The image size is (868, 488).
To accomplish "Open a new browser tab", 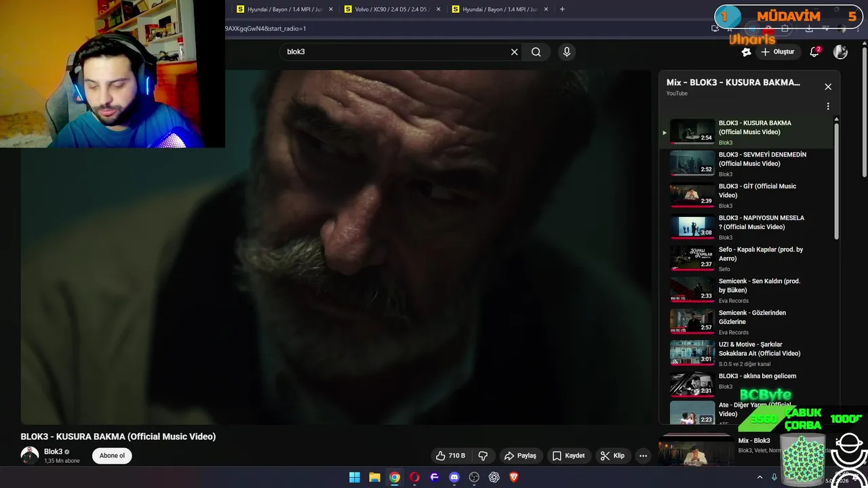I will click(562, 9).
